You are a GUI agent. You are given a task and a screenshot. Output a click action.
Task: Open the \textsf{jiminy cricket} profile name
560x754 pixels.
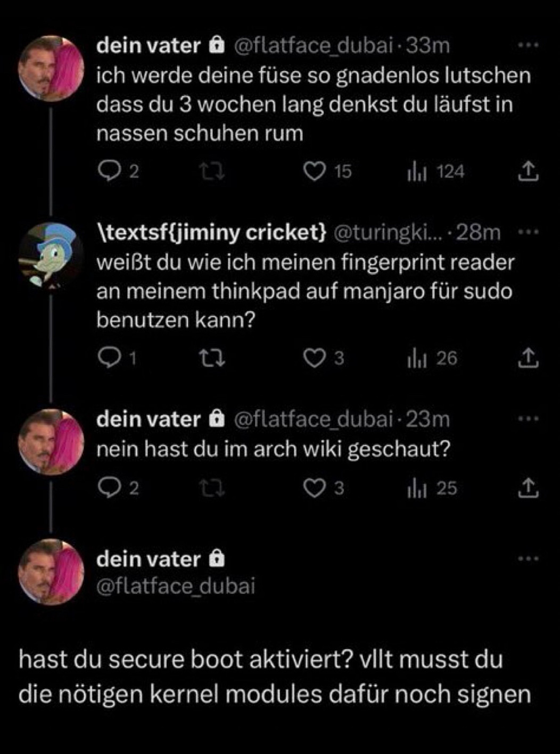[211, 233]
